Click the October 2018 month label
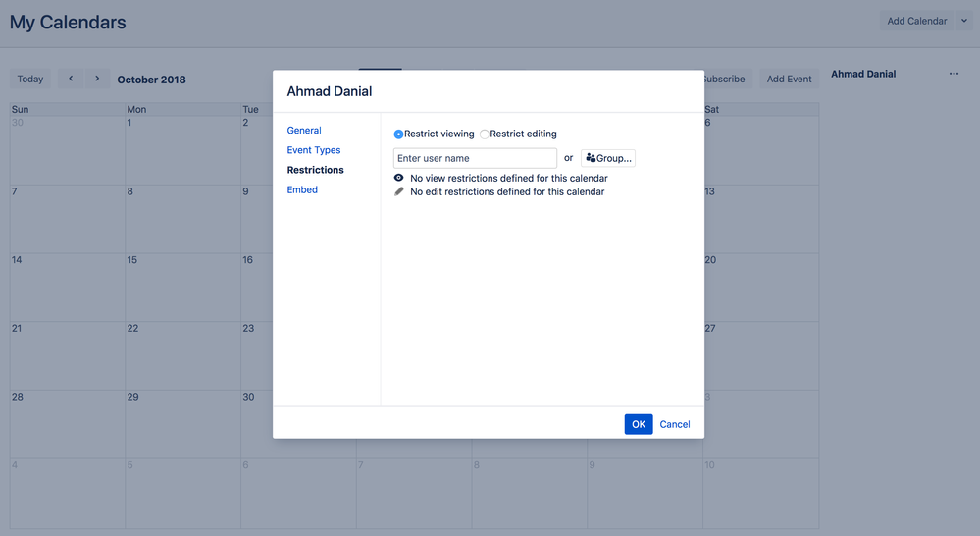 point(151,80)
